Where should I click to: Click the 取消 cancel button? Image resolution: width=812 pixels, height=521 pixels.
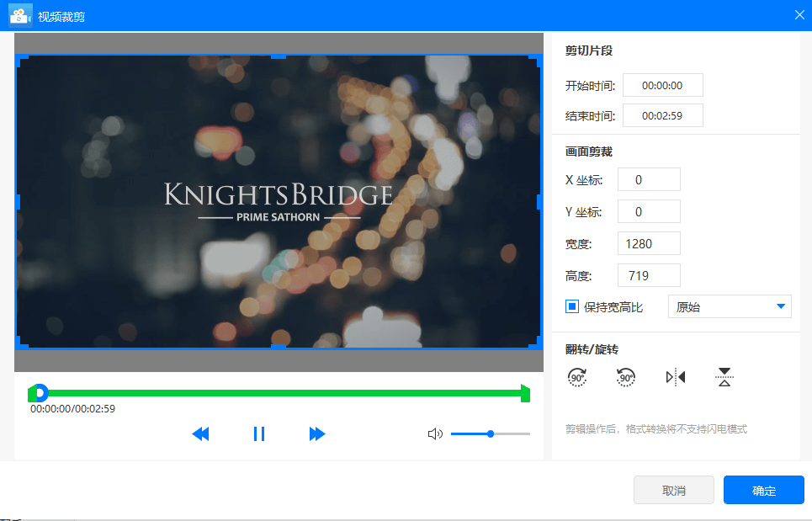[x=674, y=491]
